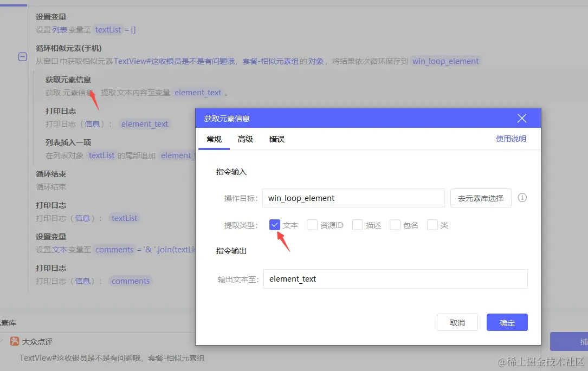Open the 使用说明 link
Screen dimensions: 588x371
click(x=511, y=139)
